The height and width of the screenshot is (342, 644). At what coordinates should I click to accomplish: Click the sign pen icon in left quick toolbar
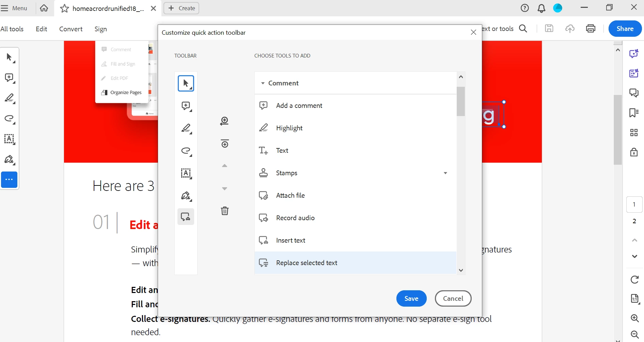tap(10, 159)
